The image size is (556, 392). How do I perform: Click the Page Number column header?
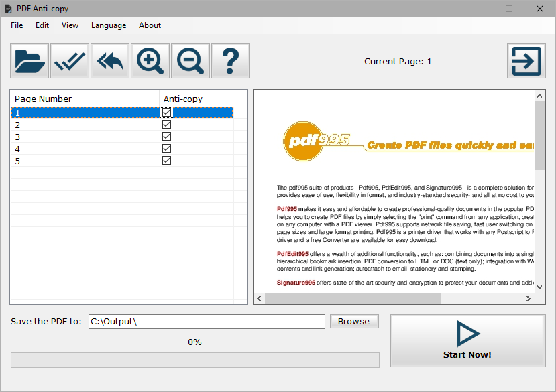tap(85, 99)
